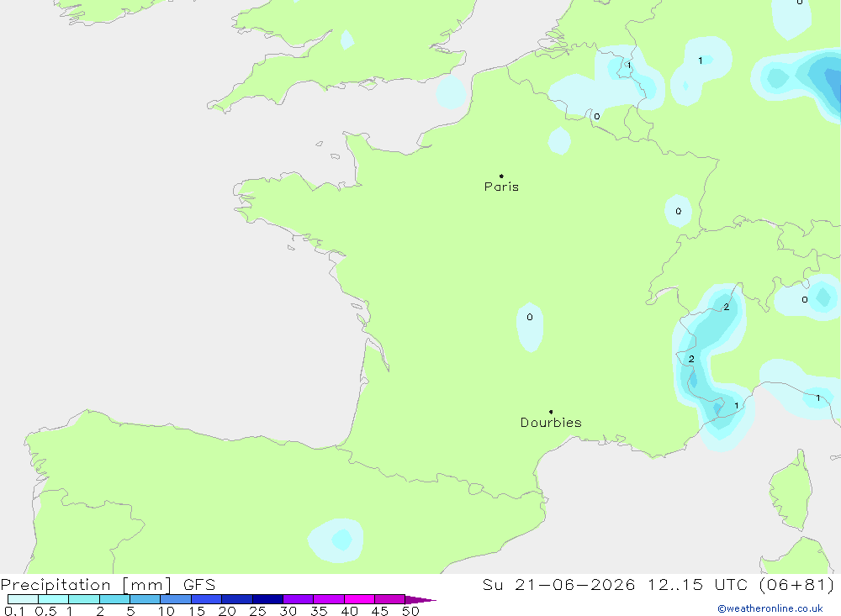Select the 2–5 mm legend color swatch
This screenshot has height=616, width=841.
point(114,599)
